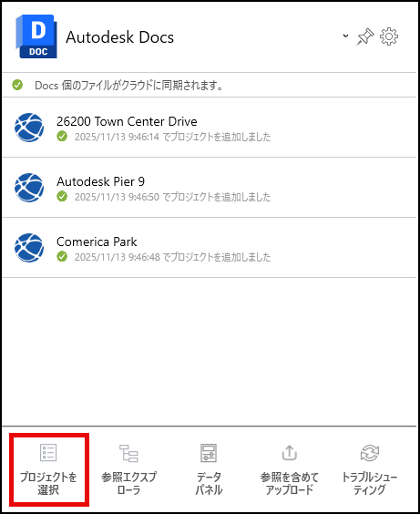Click 参照を含めてアップロード upload button
420x514 pixels.
click(290, 469)
